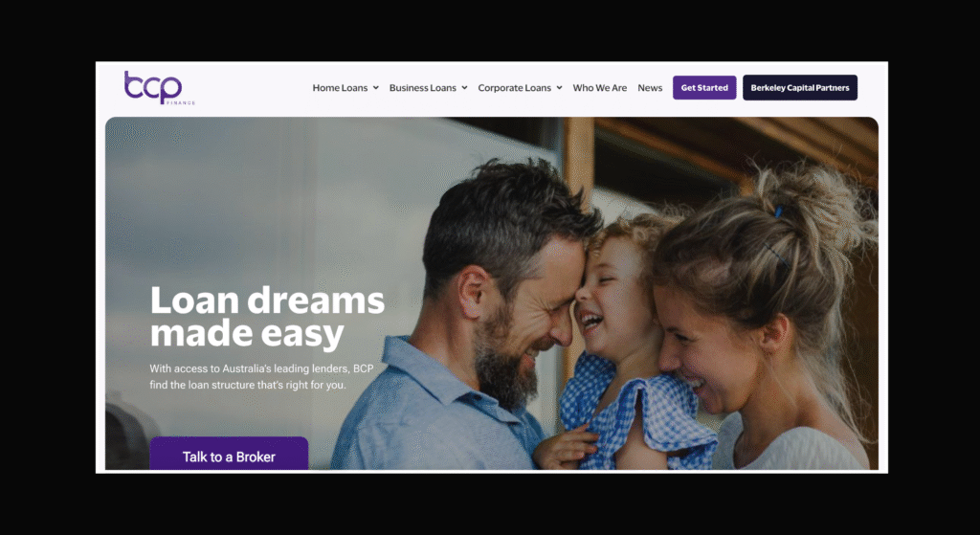Click the Berkeley Capital Partners button
The width and height of the screenshot is (980, 535).
point(800,87)
